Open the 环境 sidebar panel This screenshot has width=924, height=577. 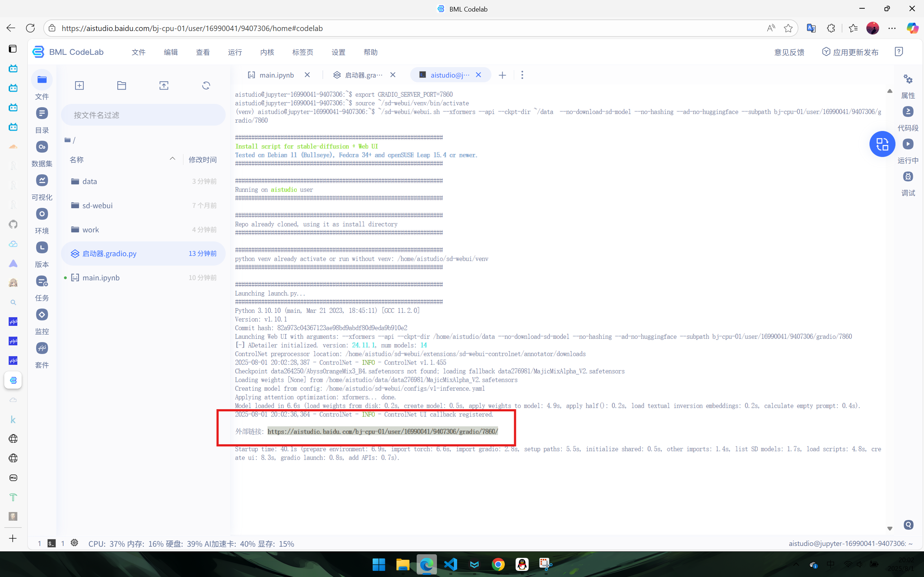click(42, 214)
